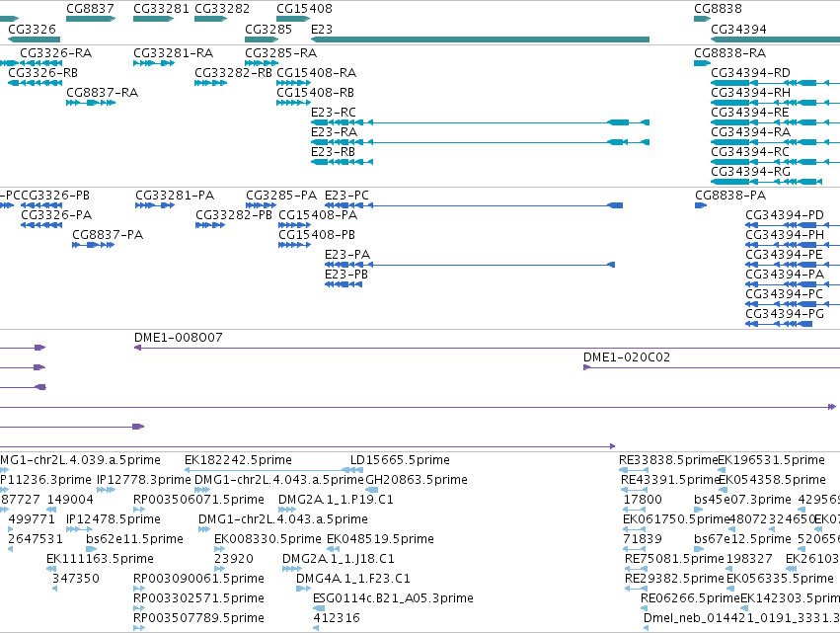Click protein CG3326-PB
Screen dimensions: 840x633
coord(55,196)
